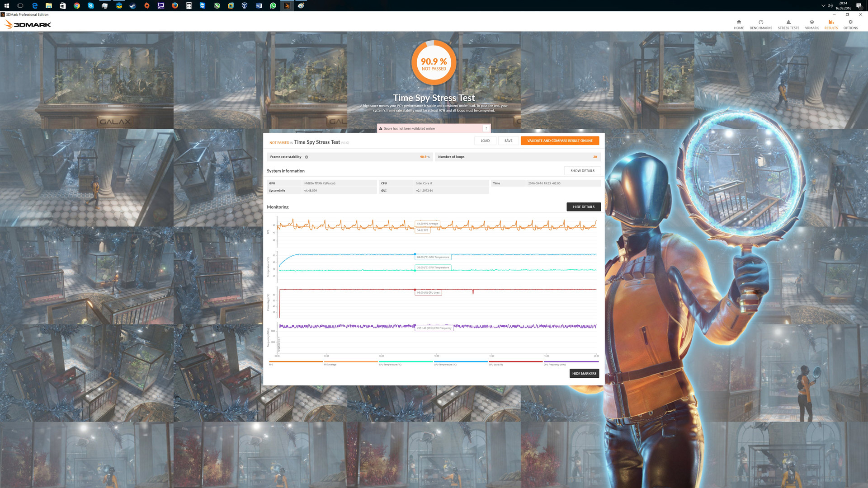Switch to 3DMark in the taskbar

[287, 5]
